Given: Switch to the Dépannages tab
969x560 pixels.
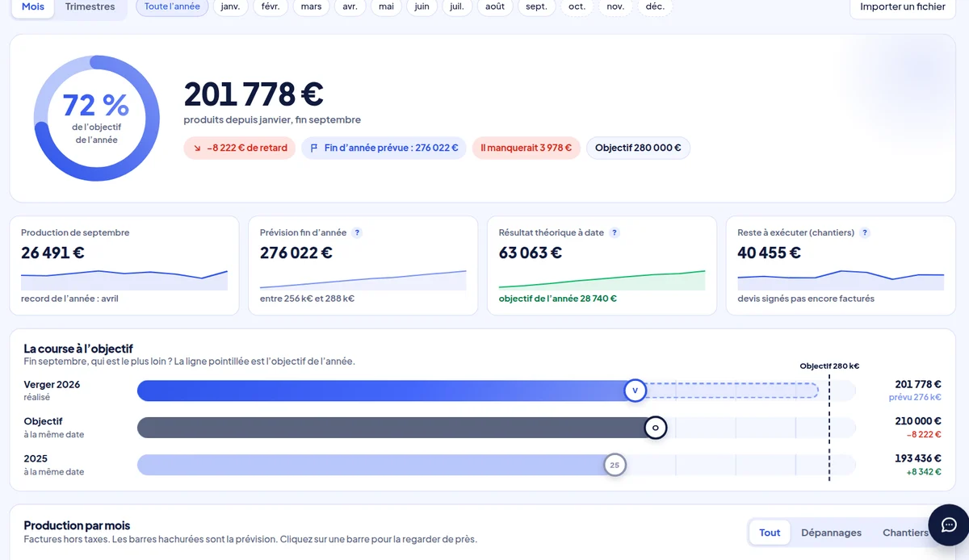Looking at the screenshot, I should (831, 533).
